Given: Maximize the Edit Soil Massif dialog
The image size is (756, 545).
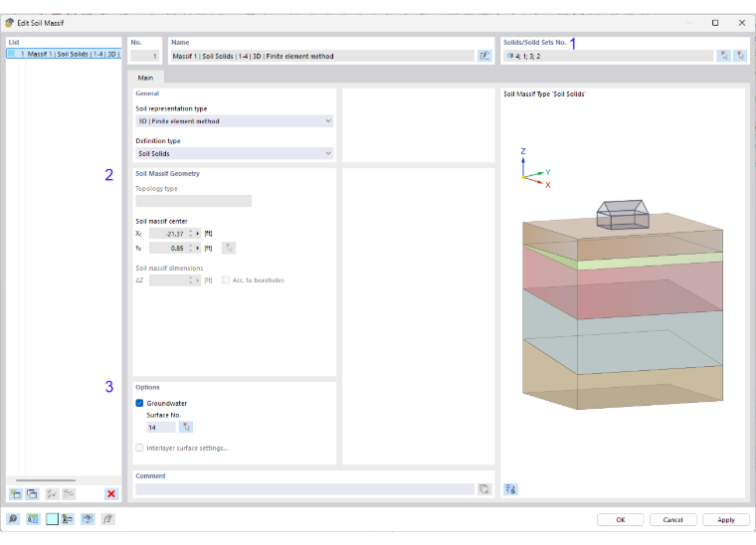Looking at the screenshot, I should click(715, 23).
